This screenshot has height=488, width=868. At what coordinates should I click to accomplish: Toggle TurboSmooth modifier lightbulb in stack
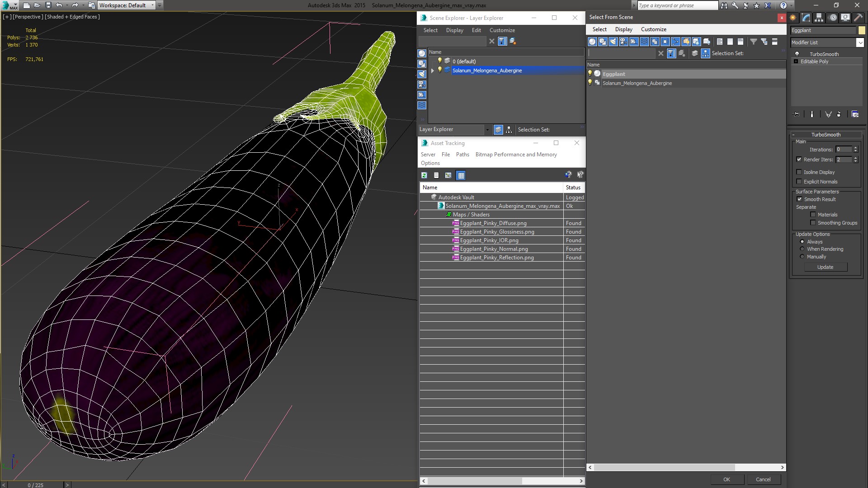[797, 54]
